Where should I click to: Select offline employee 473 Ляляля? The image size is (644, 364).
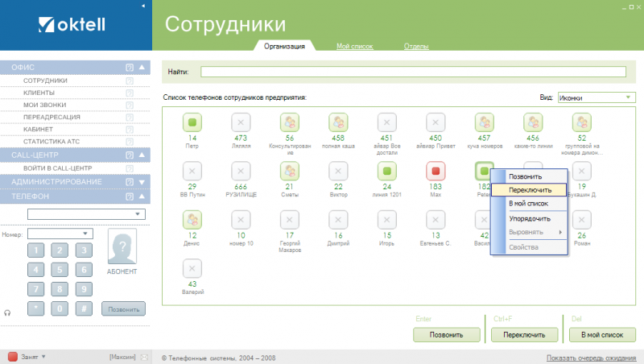(x=241, y=122)
